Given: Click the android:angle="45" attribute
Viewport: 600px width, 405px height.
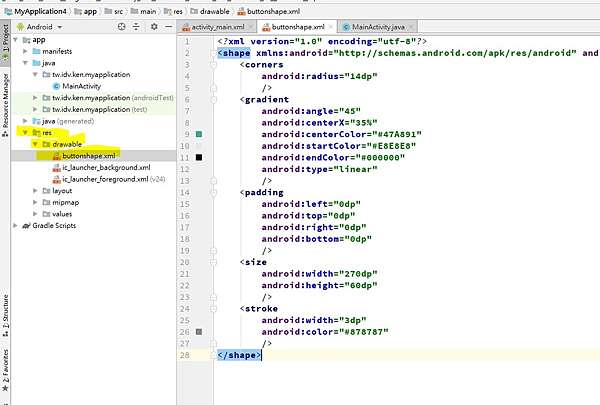Looking at the screenshot, I should tap(311, 111).
